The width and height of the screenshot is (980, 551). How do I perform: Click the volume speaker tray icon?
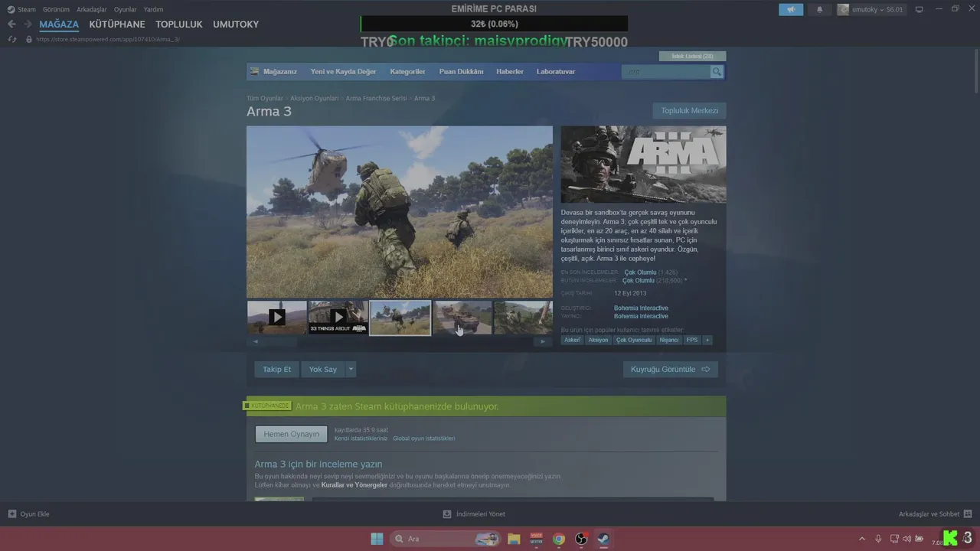coord(907,539)
